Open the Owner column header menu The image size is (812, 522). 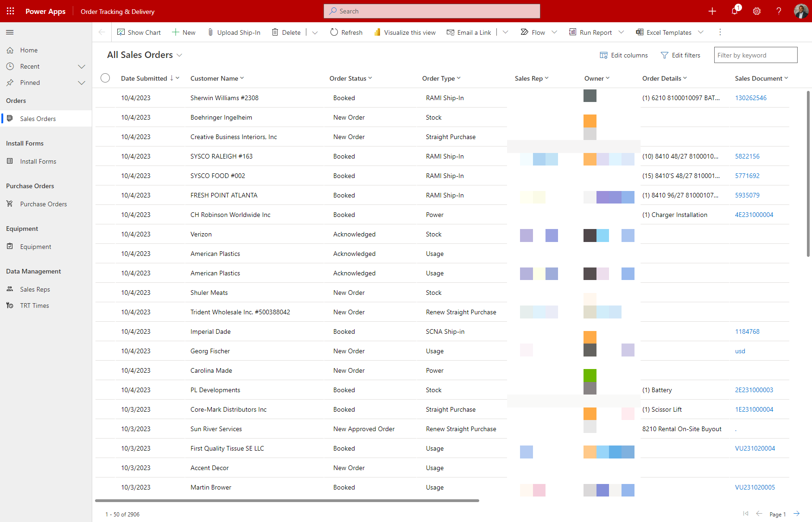pos(597,78)
